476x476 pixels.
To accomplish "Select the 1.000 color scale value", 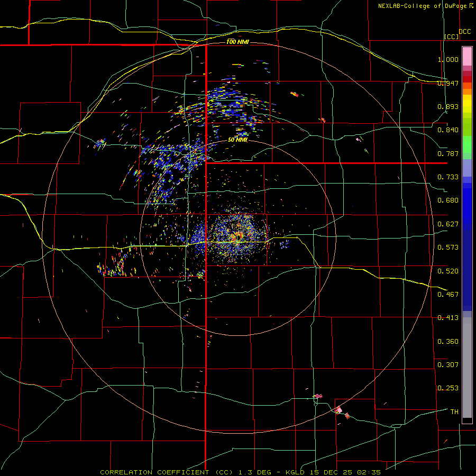I will pos(448,59).
